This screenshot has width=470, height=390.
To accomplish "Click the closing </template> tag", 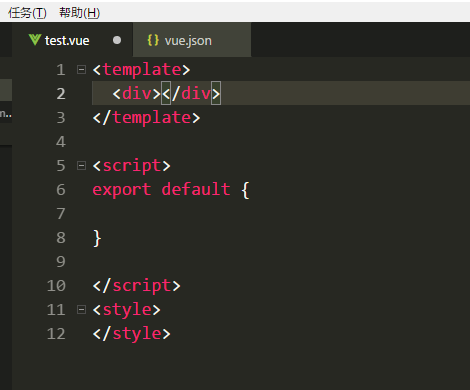I will pos(146,118).
